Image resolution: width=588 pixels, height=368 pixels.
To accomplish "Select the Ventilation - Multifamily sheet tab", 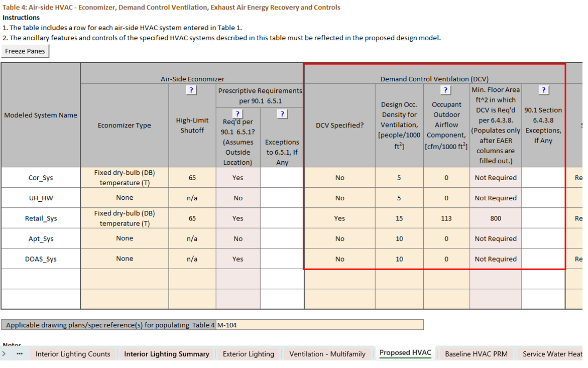I will pyautogui.click(x=327, y=354).
